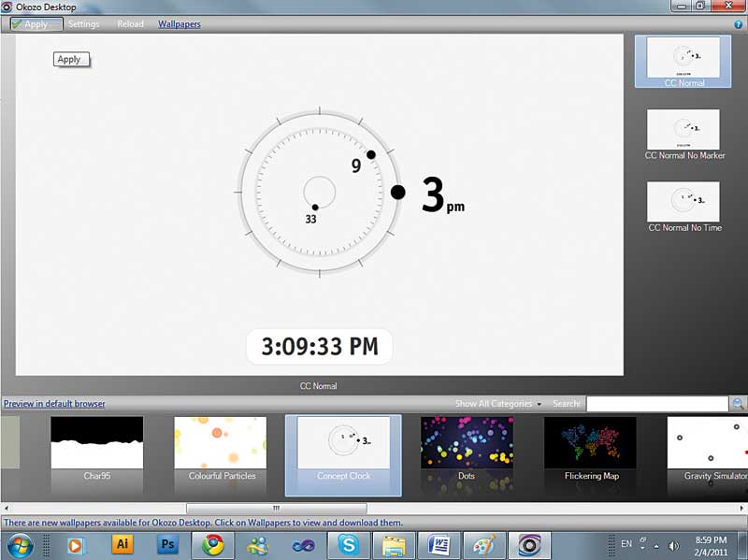
Task: Switch to Skype in the taskbar
Action: point(349,545)
